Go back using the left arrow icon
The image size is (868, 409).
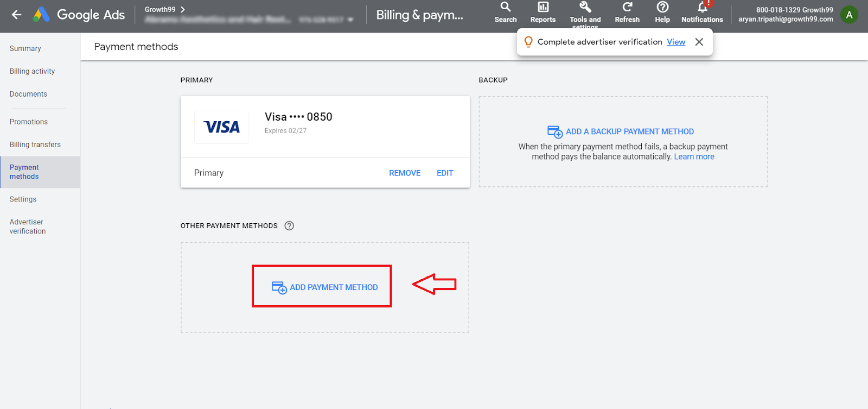pos(17,15)
